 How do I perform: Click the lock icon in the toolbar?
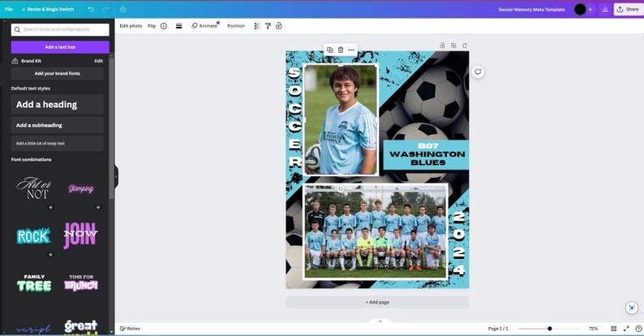(x=279, y=26)
